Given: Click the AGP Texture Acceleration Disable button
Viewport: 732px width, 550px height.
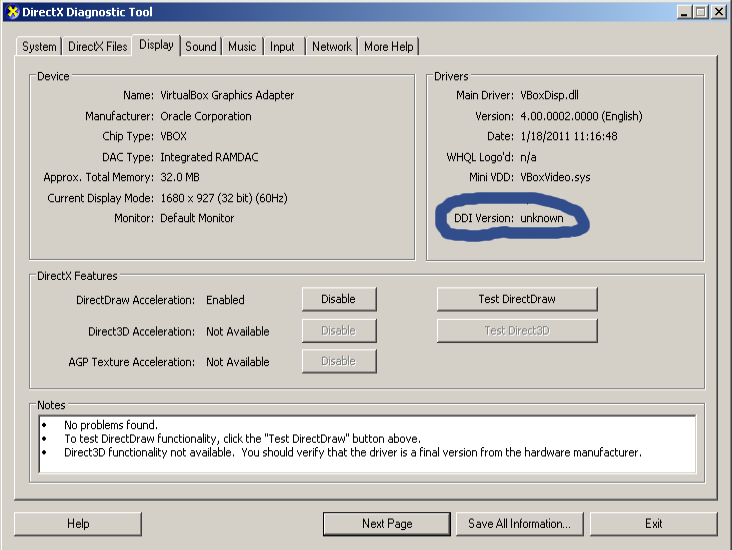Looking at the screenshot, I should (339, 361).
